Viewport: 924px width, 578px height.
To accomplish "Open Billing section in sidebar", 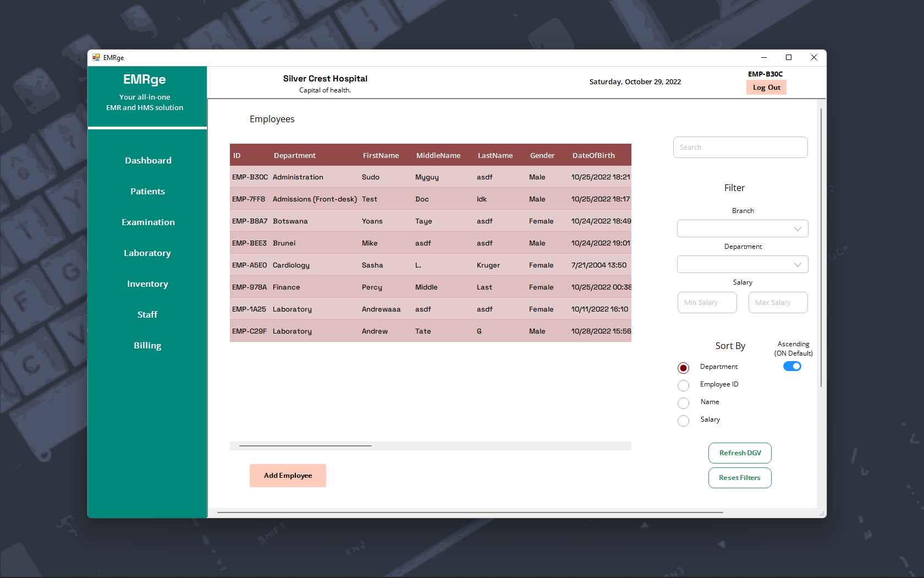I will tap(147, 345).
